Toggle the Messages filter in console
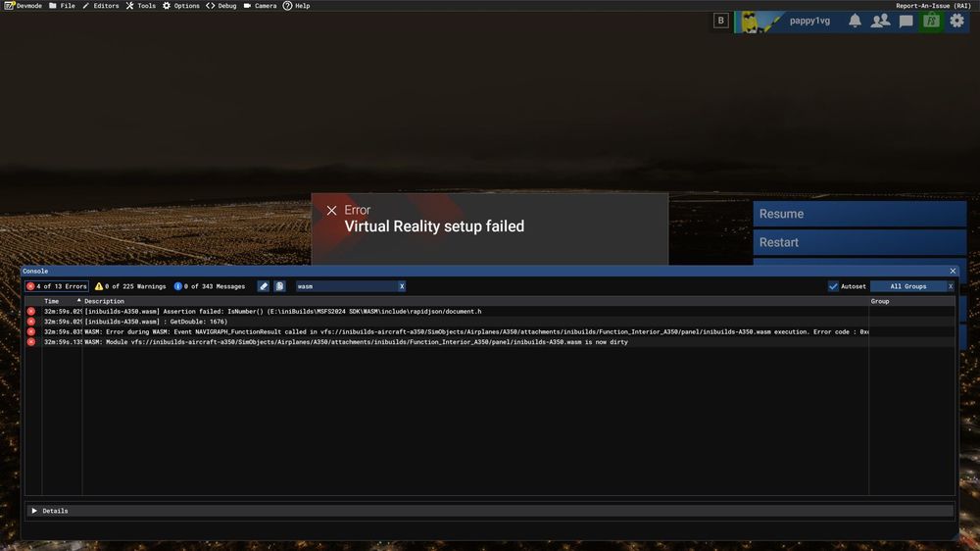The width and height of the screenshot is (980, 551). pos(210,286)
